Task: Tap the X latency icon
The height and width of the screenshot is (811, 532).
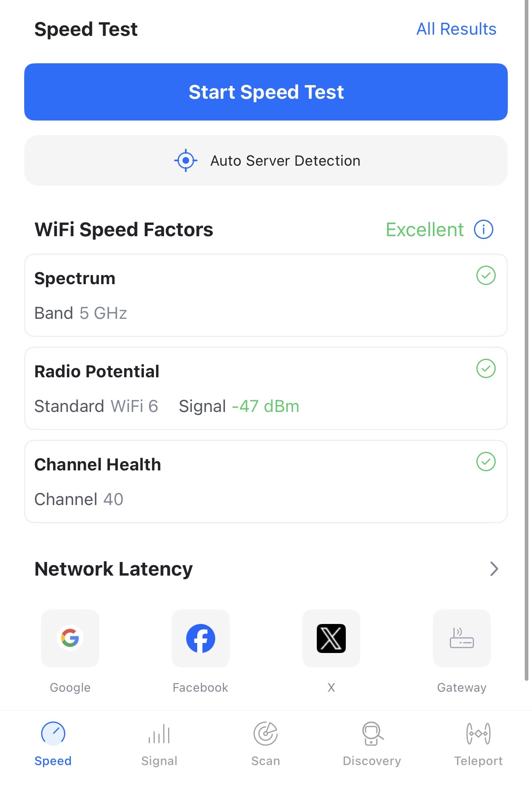Action: [331, 638]
